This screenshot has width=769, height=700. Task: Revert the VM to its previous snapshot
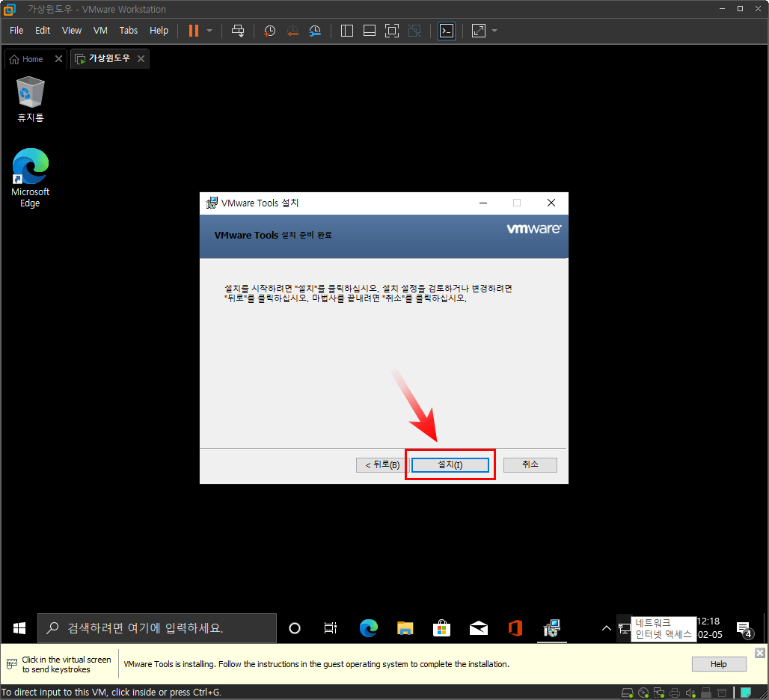(292, 31)
